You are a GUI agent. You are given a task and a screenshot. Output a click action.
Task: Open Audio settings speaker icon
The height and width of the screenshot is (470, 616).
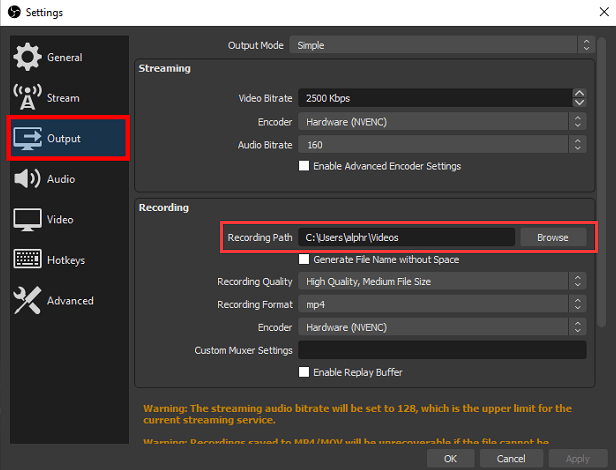pos(27,179)
